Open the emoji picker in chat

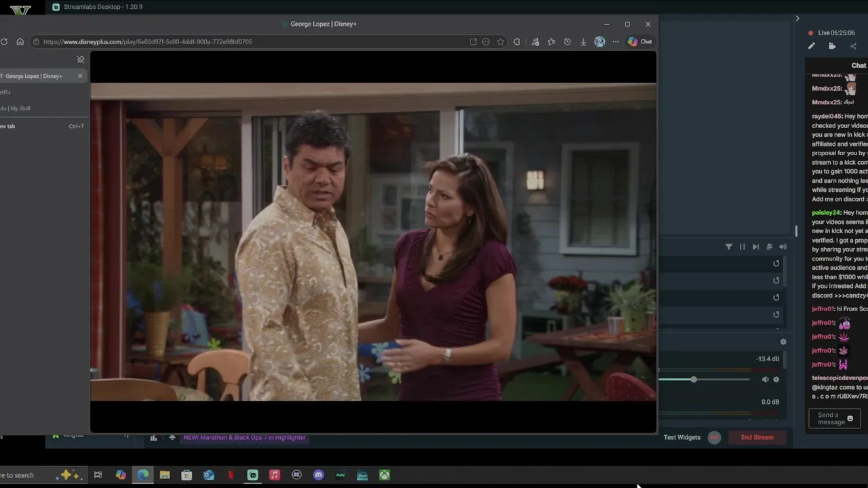pyautogui.click(x=850, y=419)
